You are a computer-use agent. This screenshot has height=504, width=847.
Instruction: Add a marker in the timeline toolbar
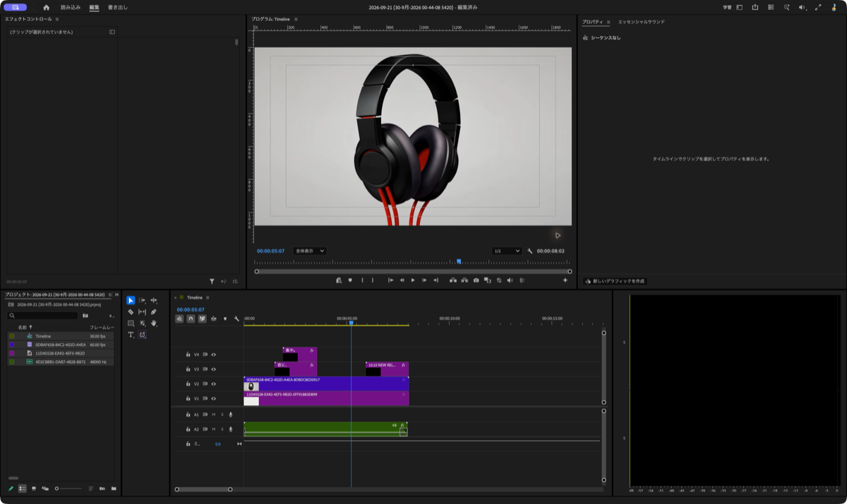click(225, 319)
